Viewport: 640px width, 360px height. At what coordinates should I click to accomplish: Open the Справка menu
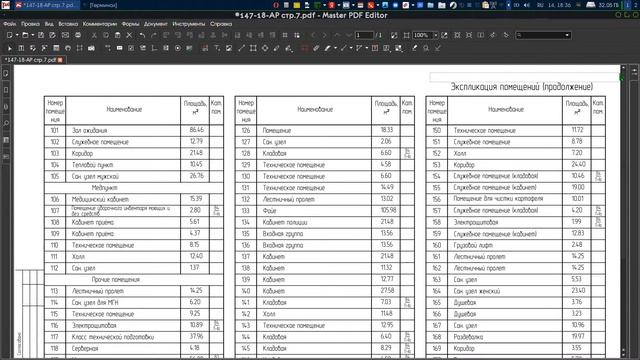click(221, 24)
